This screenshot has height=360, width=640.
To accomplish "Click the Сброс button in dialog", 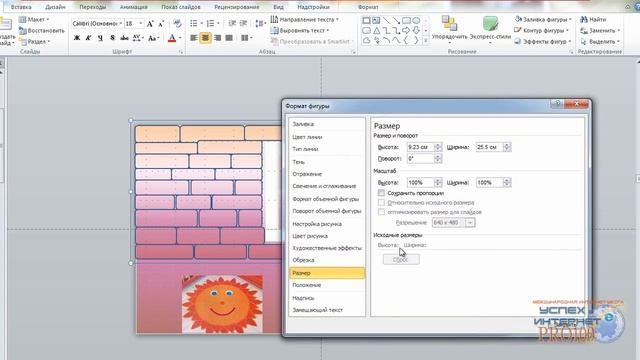I will [401, 259].
